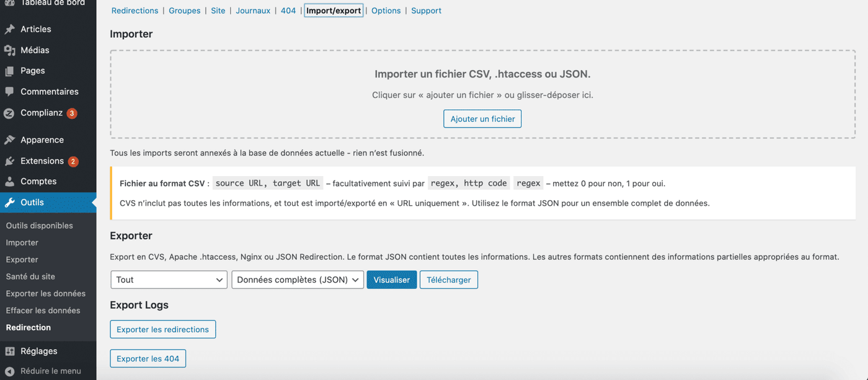Open 'Santé du site' submenu link

tap(30, 276)
